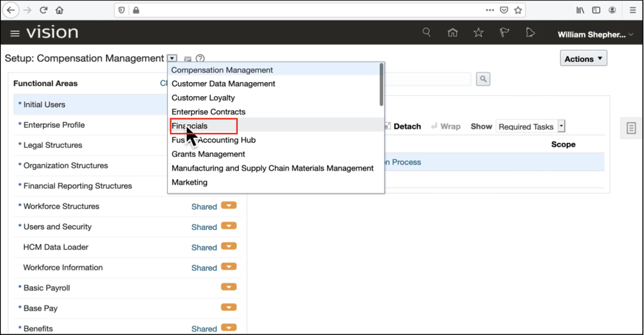Expand the Actions dropdown button
This screenshot has width=644, height=335.
(583, 59)
